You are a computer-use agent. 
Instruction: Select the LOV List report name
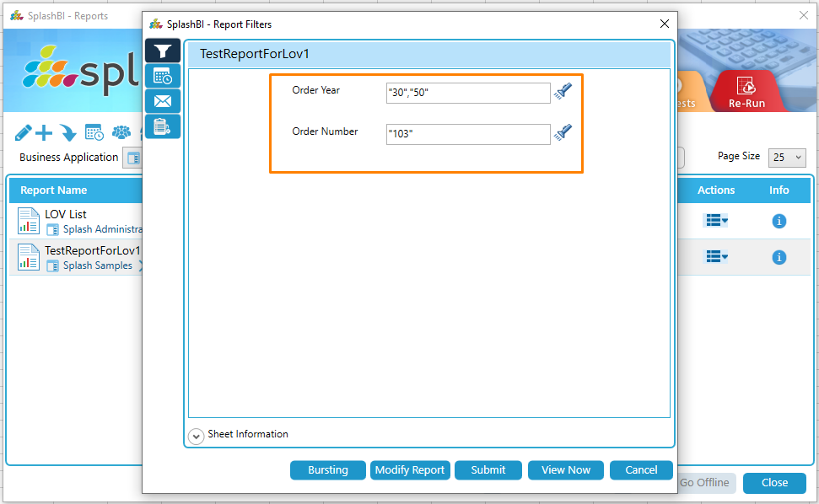tap(65, 214)
